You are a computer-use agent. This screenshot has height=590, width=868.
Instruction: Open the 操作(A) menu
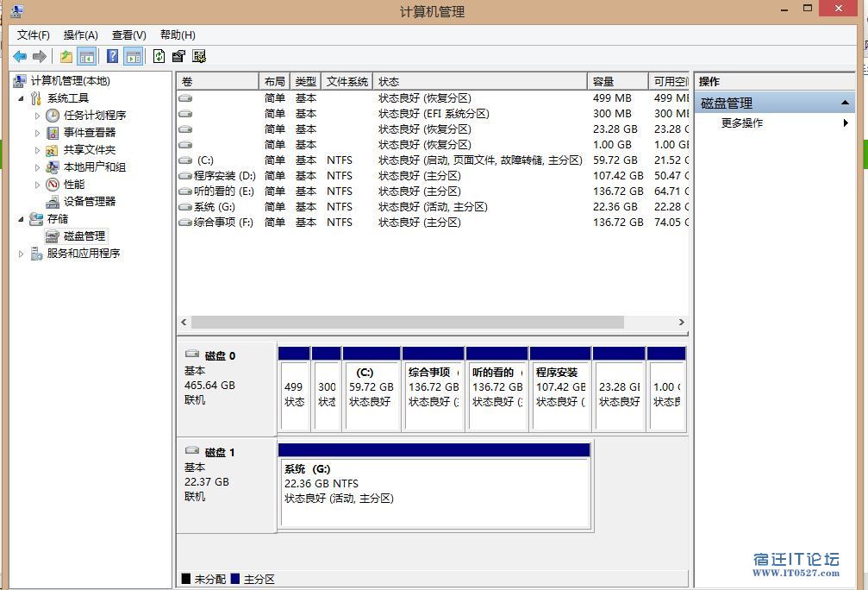[81, 35]
